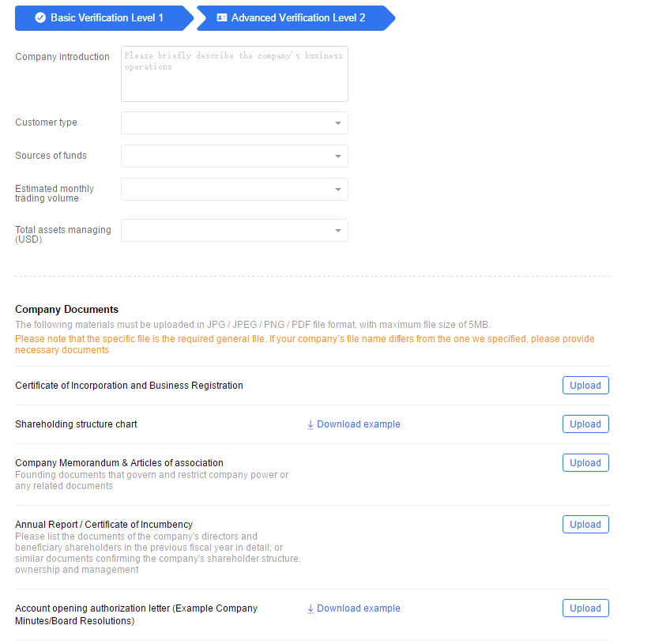Select Advanced Verification Level 2 step

pos(296,18)
